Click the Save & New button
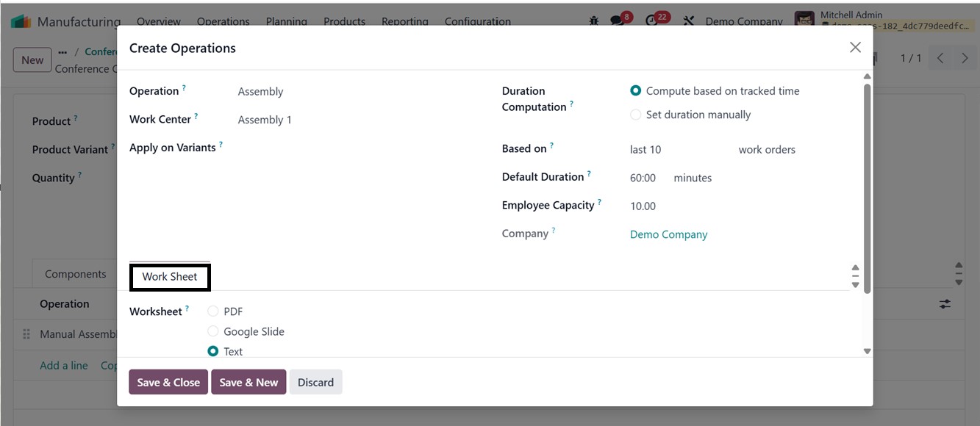The height and width of the screenshot is (426, 980). tap(248, 382)
